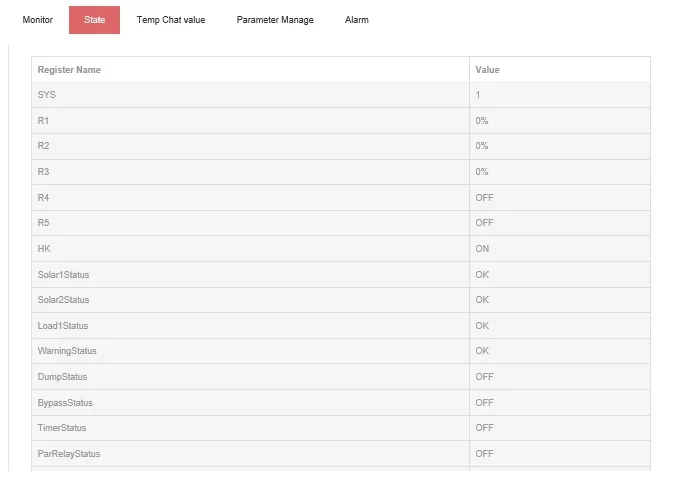Select the SYS register name
Viewport: 673px width, 477px height.
click(47, 95)
